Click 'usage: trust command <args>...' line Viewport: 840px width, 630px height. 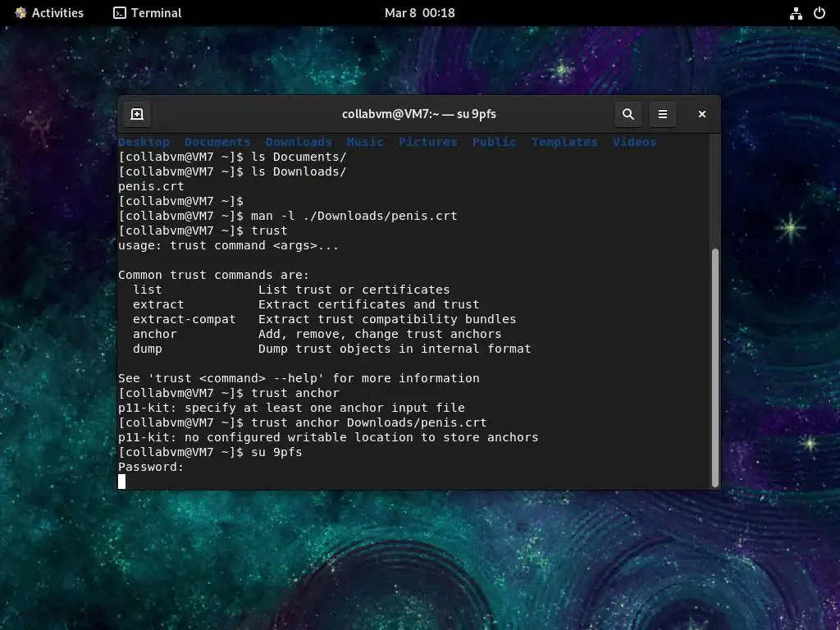pos(229,245)
